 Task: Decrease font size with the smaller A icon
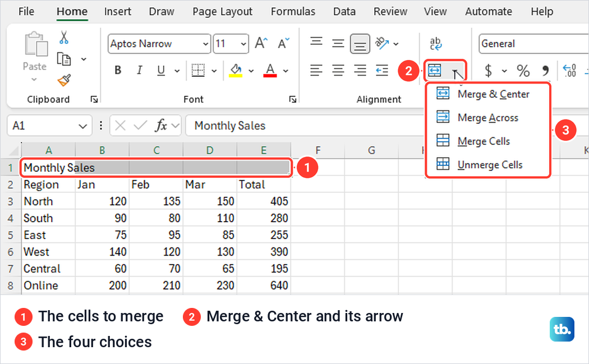pyautogui.click(x=284, y=43)
